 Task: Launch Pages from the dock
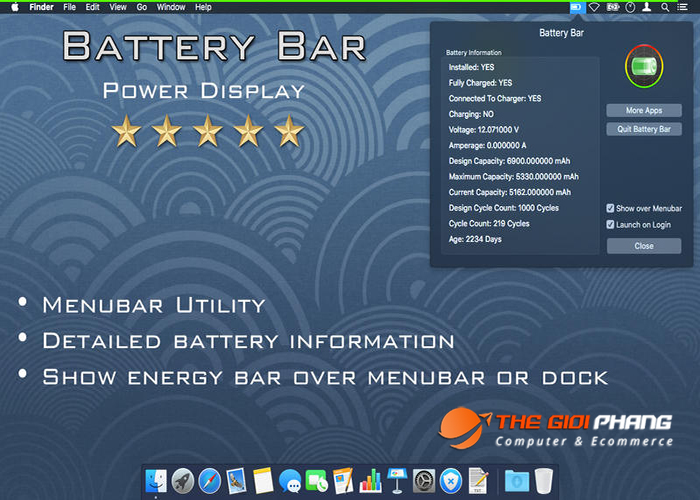343,480
